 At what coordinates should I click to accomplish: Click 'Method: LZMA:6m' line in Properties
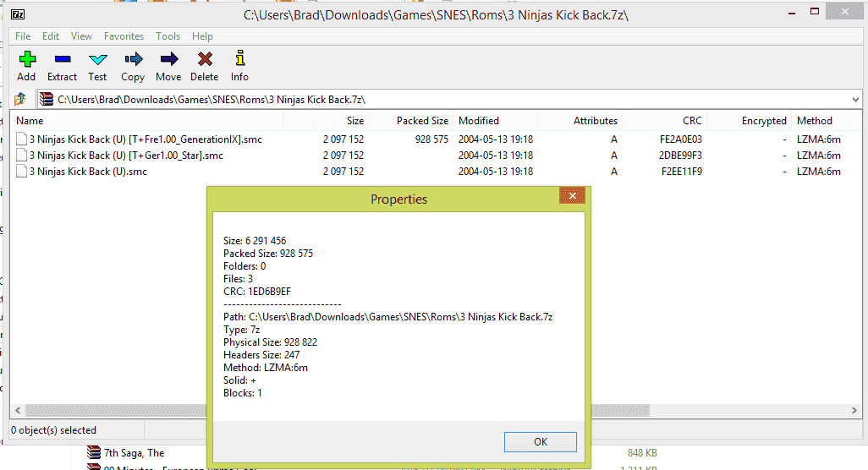265,367
